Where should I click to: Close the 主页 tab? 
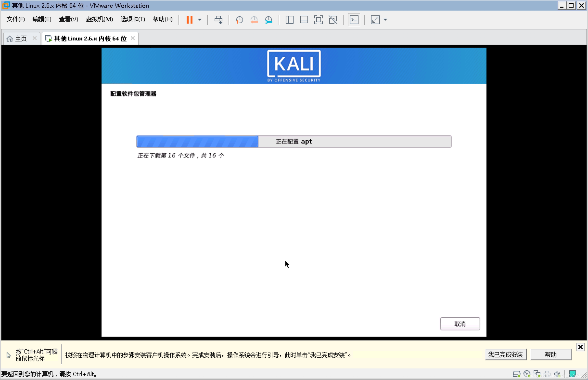[x=34, y=38]
